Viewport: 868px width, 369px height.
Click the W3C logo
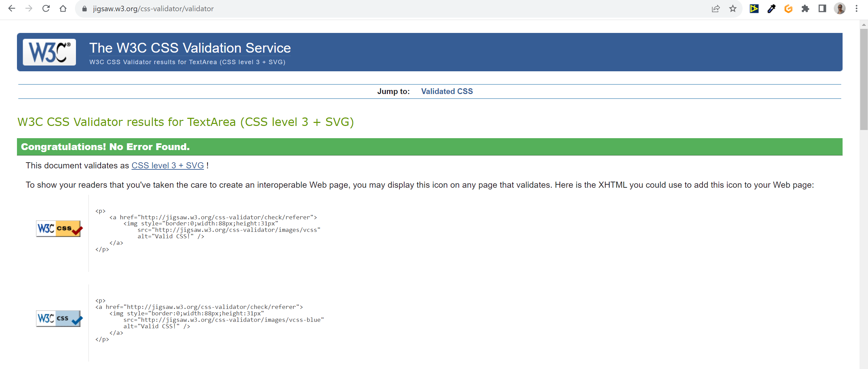coord(50,52)
